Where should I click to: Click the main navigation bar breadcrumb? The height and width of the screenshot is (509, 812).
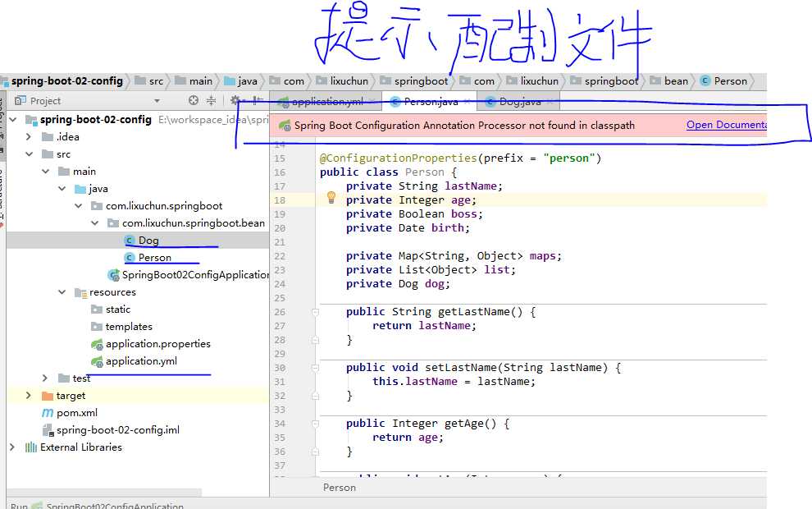[194, 80]
